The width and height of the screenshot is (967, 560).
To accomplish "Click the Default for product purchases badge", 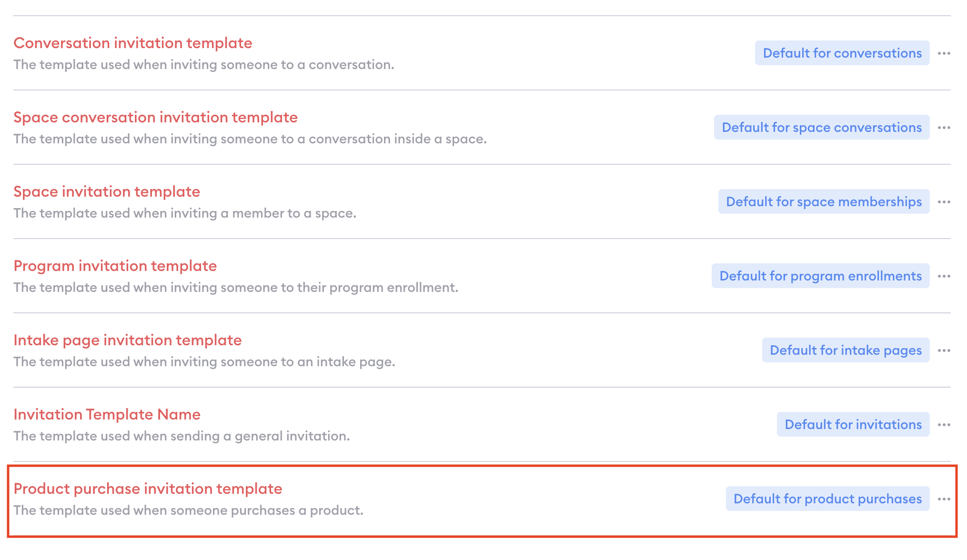I will [x=827, y=499].
